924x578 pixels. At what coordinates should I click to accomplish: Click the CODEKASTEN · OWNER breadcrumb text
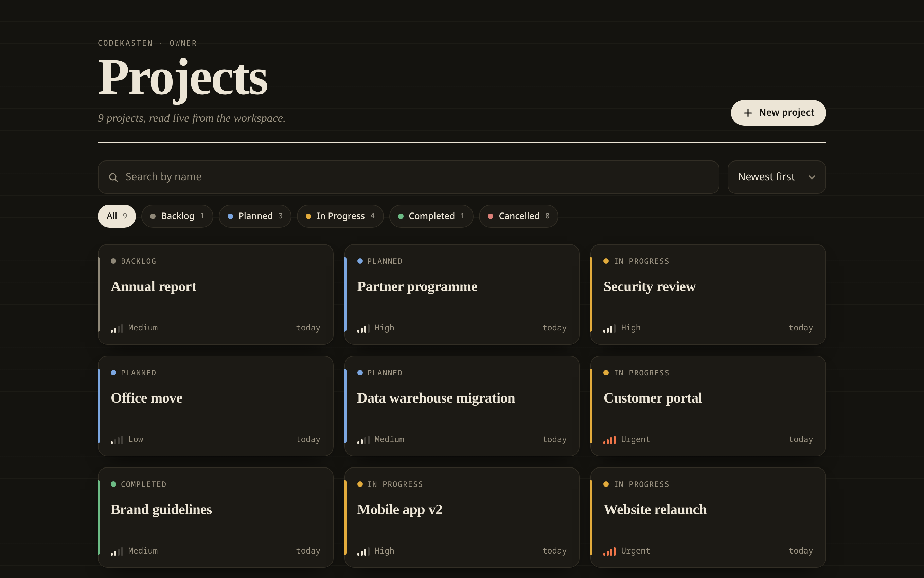tap(147, 43)
